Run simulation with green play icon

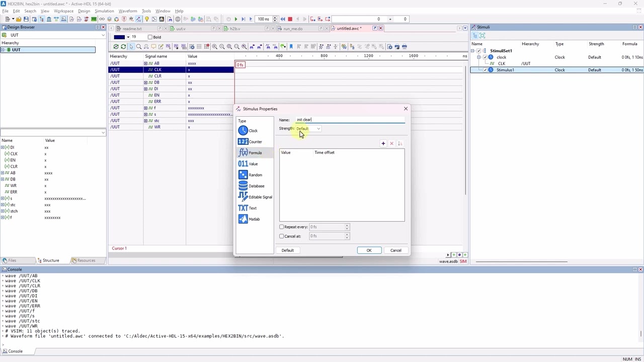pos(235,19)
